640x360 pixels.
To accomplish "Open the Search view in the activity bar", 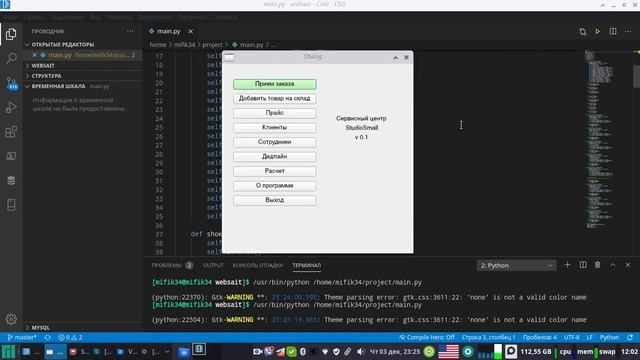I will point(11,58).
